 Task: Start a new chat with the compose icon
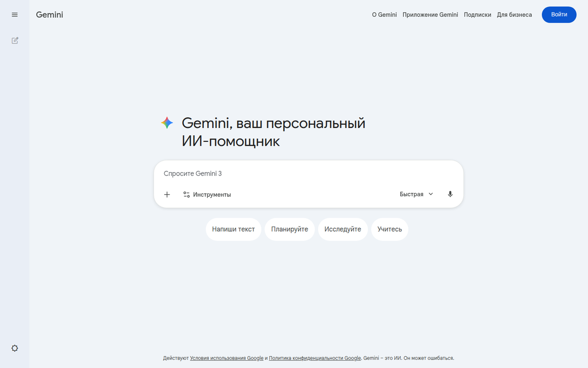pyautogui.click(x=14, y=40)
